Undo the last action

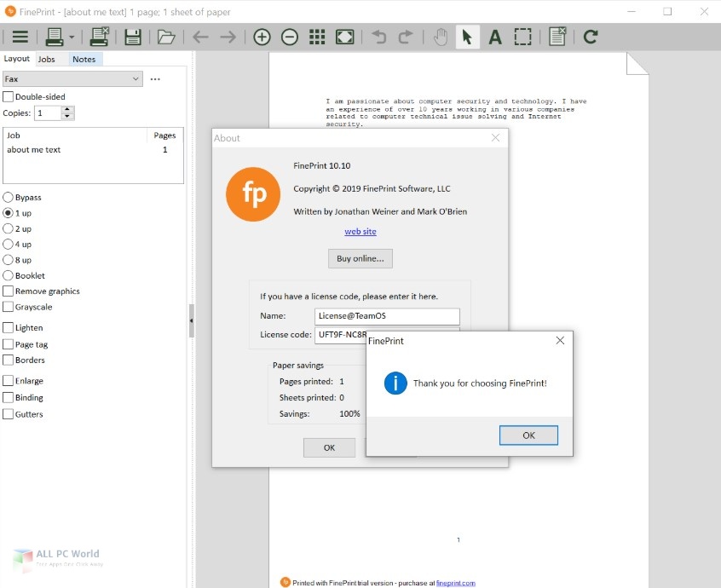click(x=379, y=37)
